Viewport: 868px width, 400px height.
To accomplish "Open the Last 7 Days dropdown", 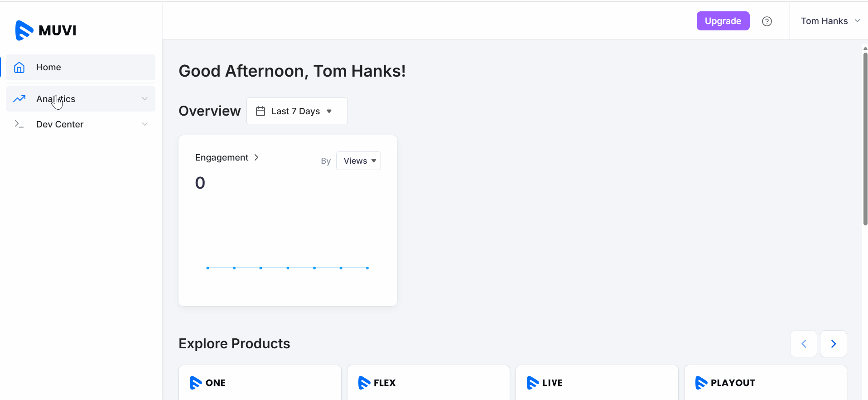I will pyautogui.click(x=297, y=111).
